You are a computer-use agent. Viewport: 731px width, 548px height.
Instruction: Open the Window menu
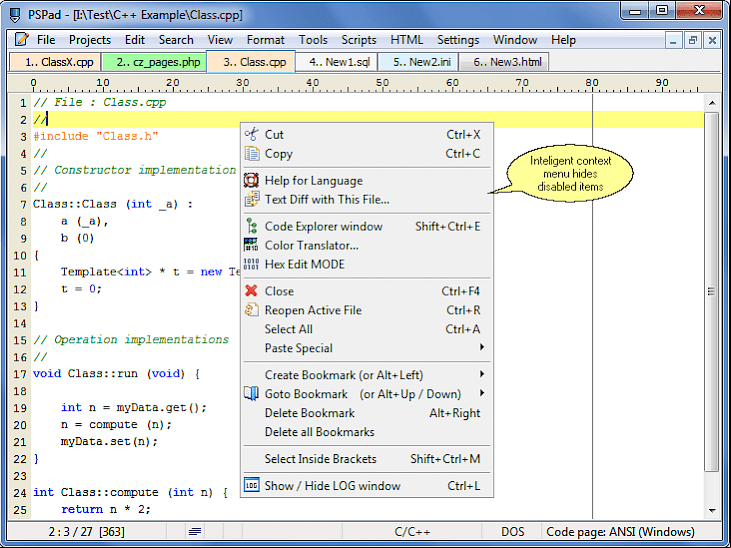click(x=515, y=40)
